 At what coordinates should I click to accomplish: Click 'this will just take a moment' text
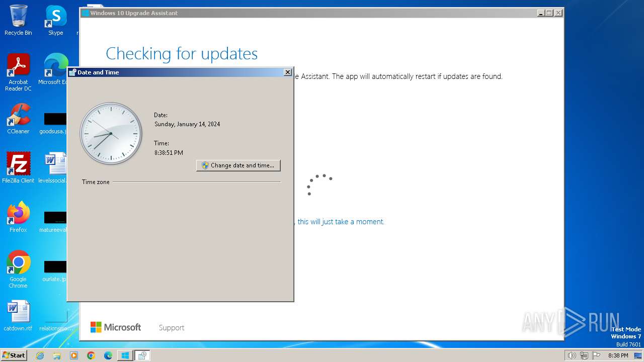pyautogui.click(x=341, y=222)
